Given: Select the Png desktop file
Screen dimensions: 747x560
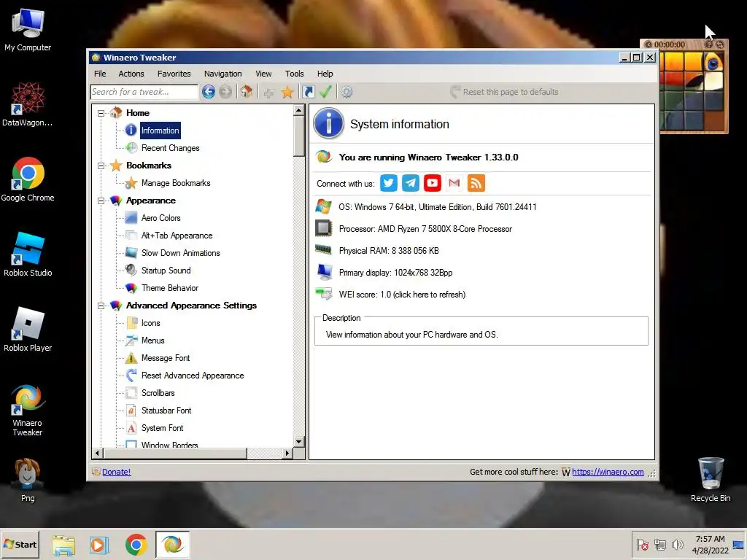Looking at the screenshot, I should tap(28, 480).
